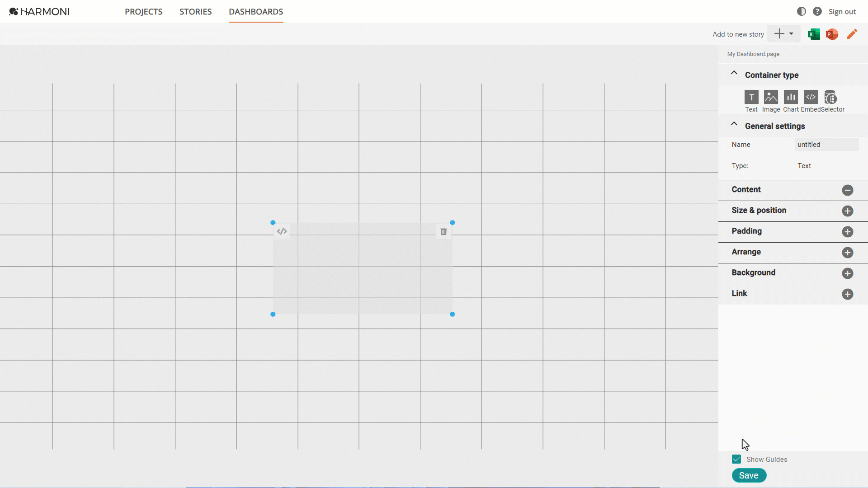Screen dimensions: 868x488
Task: Expand the Size & position section
Action: pos(848,211)
